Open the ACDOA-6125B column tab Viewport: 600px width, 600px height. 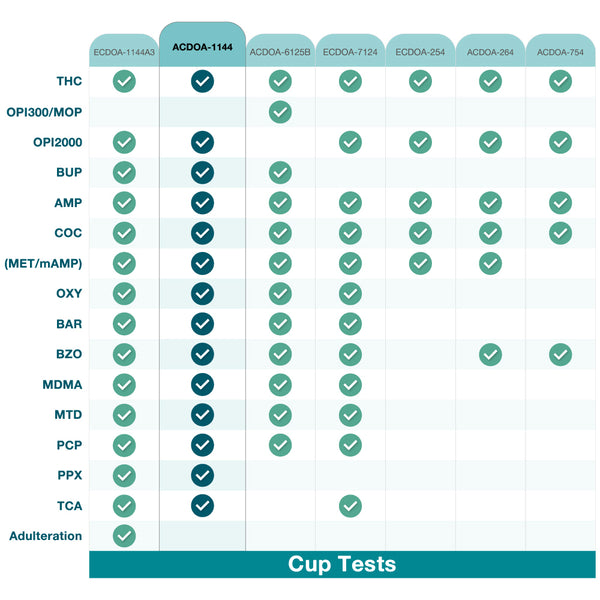pyautogui.click(x=280, y=52)
